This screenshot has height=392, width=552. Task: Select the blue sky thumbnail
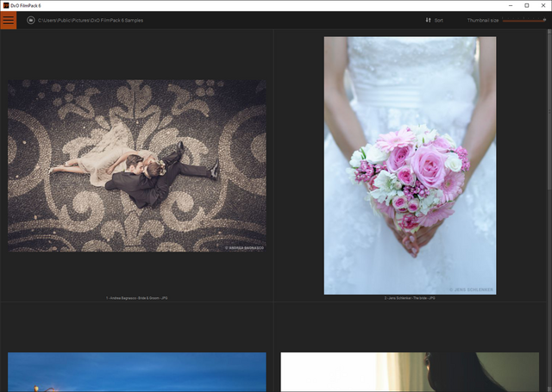137,372
